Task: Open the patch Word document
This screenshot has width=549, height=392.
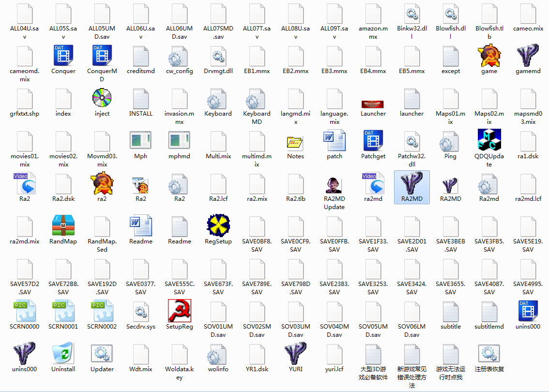Action: tap(334, 141)
